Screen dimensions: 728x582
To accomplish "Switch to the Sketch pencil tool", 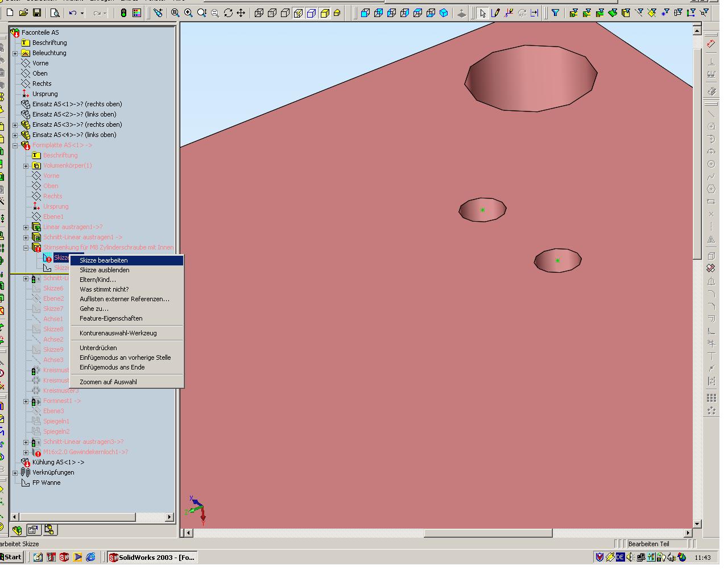I will 495,13.
